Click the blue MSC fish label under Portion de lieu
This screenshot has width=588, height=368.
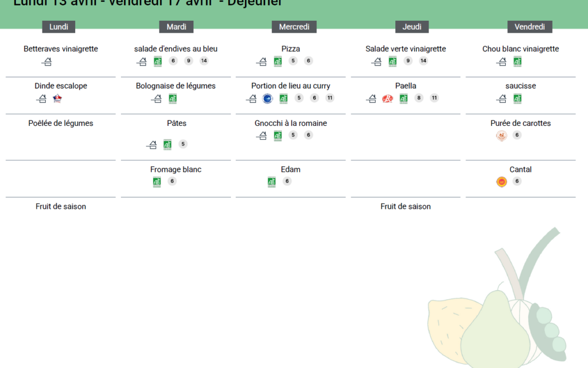267,99
